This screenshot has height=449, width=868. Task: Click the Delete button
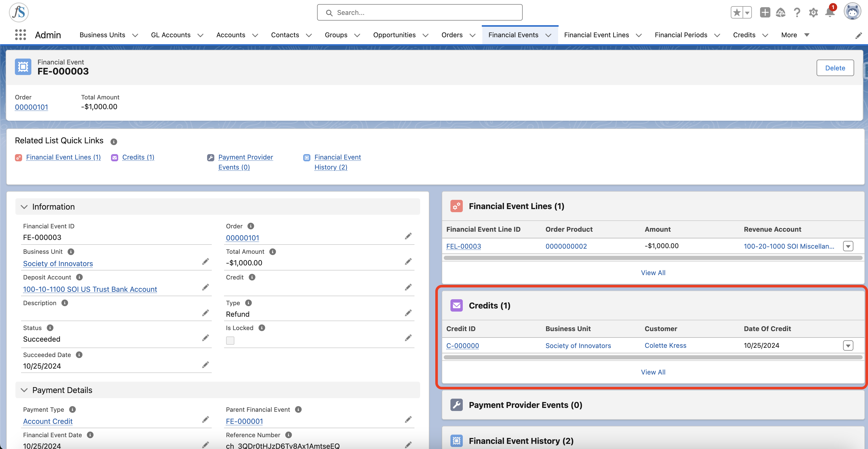click(x=835, y=68)
